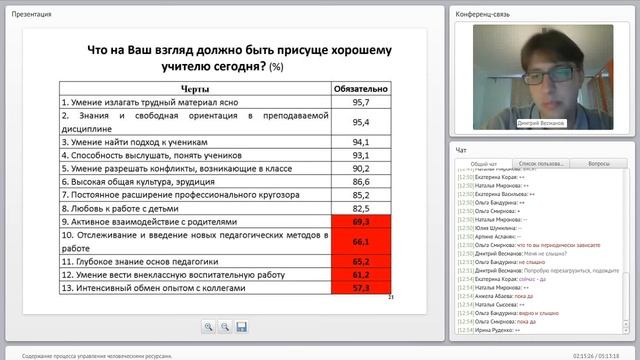
Task: Click row 10 Отслеживание и введение новых методов
Action: coord(195,242)
